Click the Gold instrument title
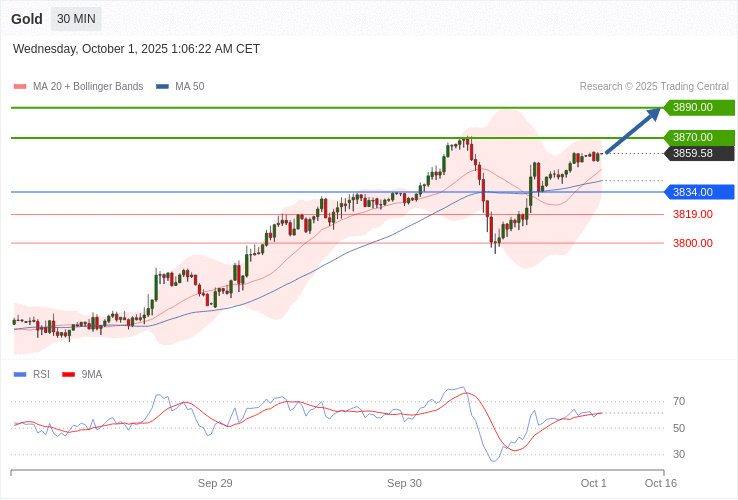 click(x=27, y=19)
